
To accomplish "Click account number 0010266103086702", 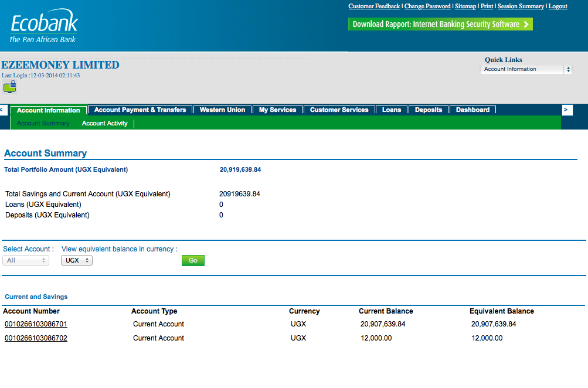I will pos(35,338).
